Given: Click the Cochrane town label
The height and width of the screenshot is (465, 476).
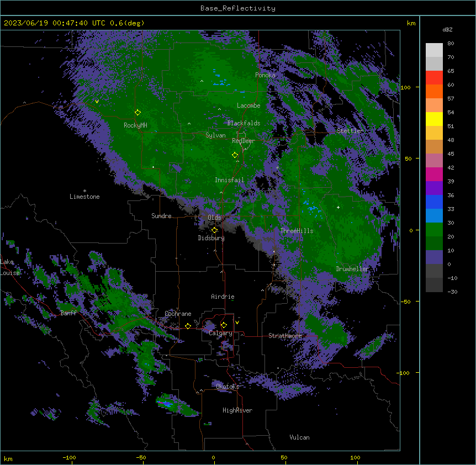Looking at the screenshot, I should click(x=178, y=314).
